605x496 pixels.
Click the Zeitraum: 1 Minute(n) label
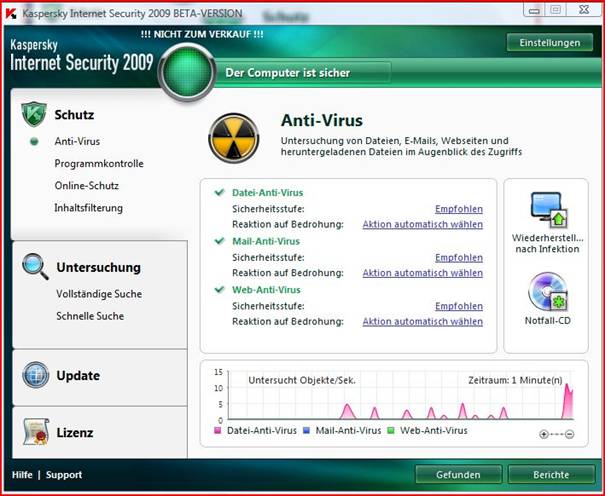[x=515, y=380]
